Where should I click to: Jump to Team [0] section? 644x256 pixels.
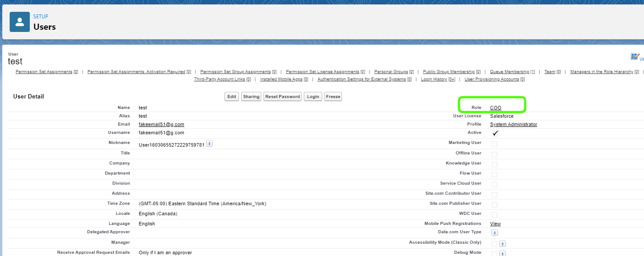[x=553, y=72]
